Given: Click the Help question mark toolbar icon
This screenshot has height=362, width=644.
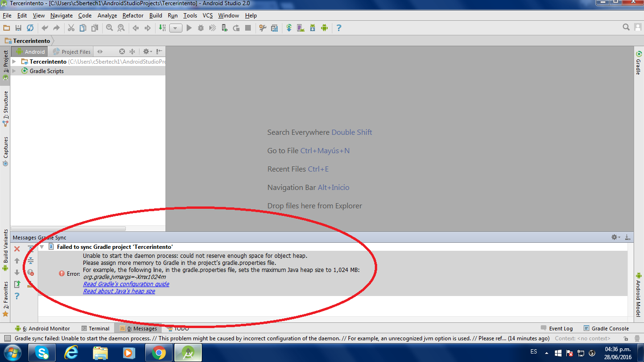Looking at the screenshot, I should tap(339, 28).
